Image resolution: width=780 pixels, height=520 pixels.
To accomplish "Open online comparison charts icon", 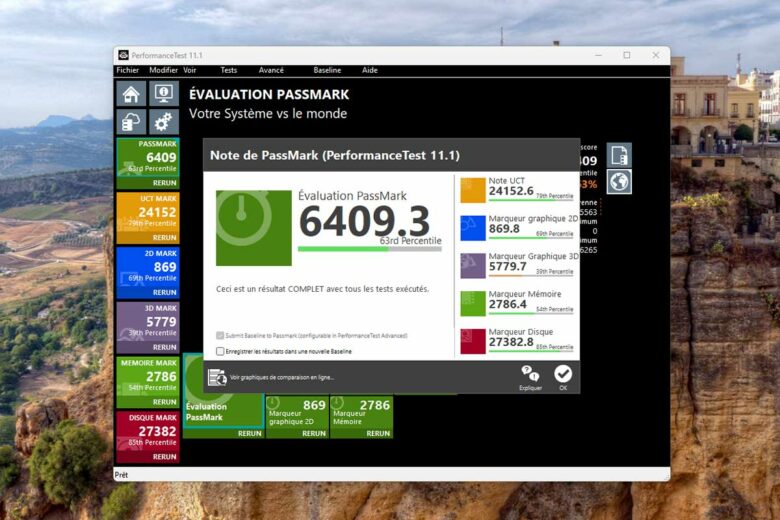I will click(217, 378).
